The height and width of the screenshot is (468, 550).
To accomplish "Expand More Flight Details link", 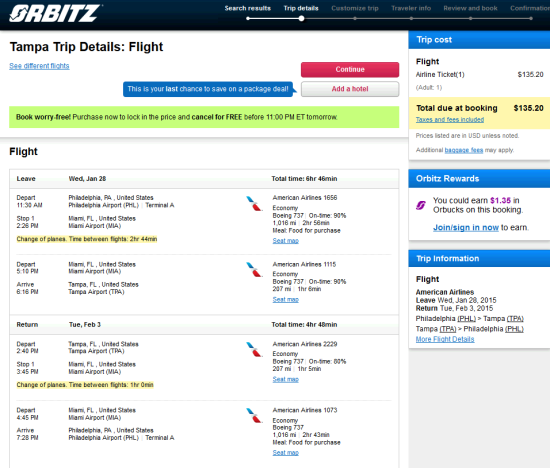I will 445,339.
